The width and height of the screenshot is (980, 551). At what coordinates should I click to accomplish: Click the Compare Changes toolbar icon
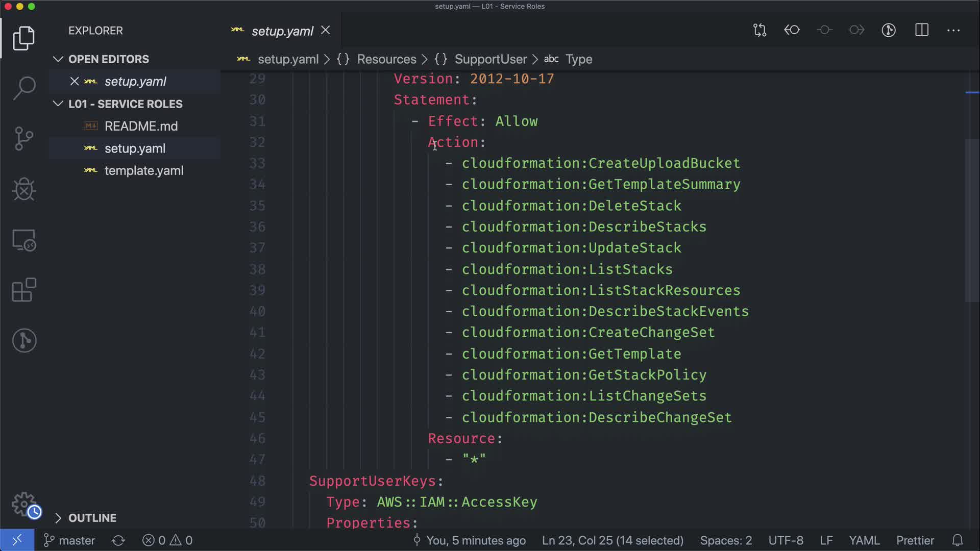[x=759, y=30]
